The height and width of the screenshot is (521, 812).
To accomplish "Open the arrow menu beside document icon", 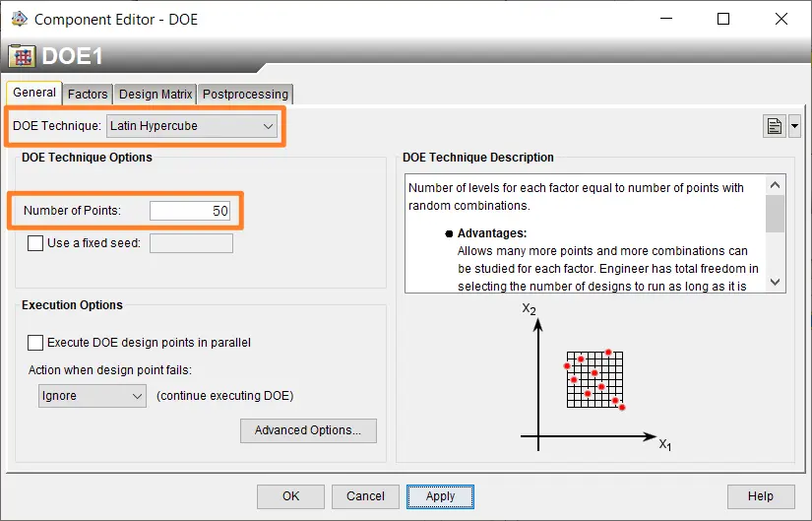I will [794, 126].
